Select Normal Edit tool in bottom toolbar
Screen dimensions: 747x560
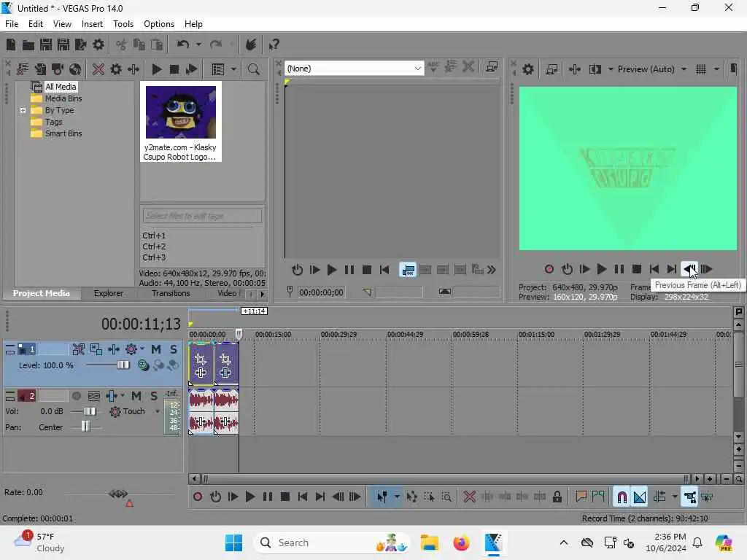(x=382, y=497)
